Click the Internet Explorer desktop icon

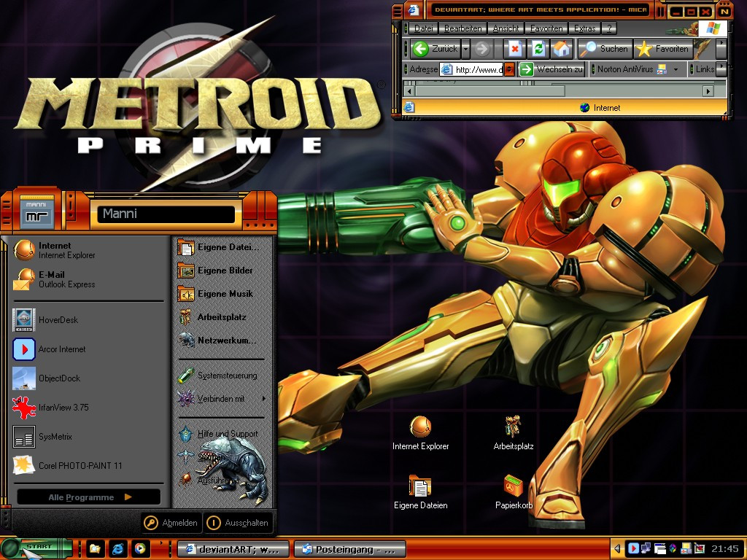pyautogui.click(x=421, y=433)
